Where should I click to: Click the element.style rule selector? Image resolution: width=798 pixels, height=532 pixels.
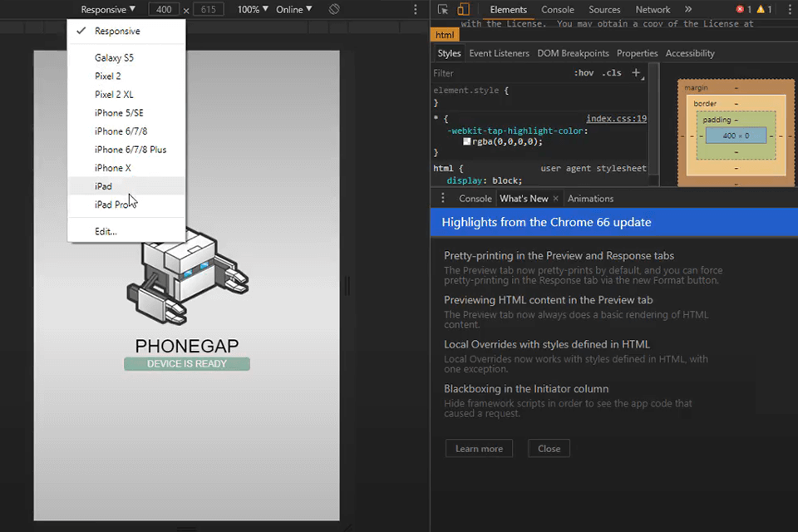click(466, 90)
